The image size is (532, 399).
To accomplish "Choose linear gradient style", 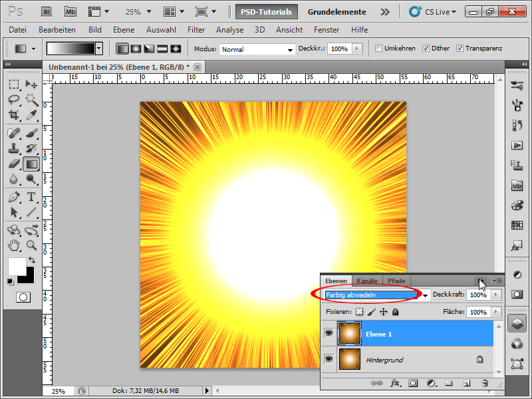I will tap(122, 49).
